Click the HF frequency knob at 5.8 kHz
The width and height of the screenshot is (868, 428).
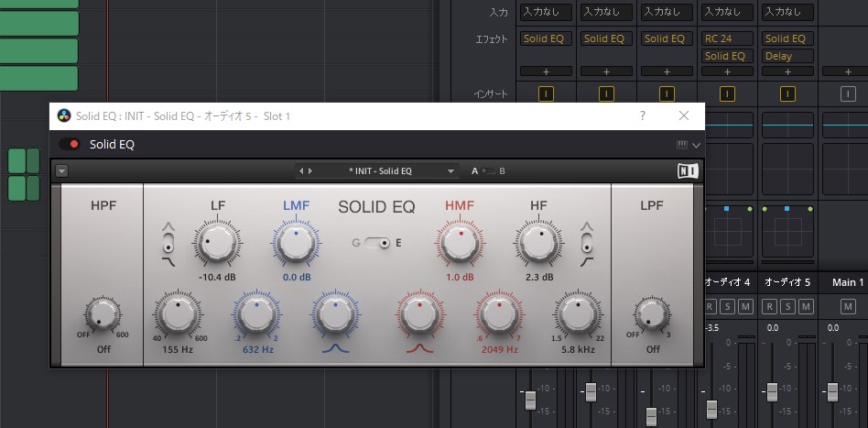point(579,315)
